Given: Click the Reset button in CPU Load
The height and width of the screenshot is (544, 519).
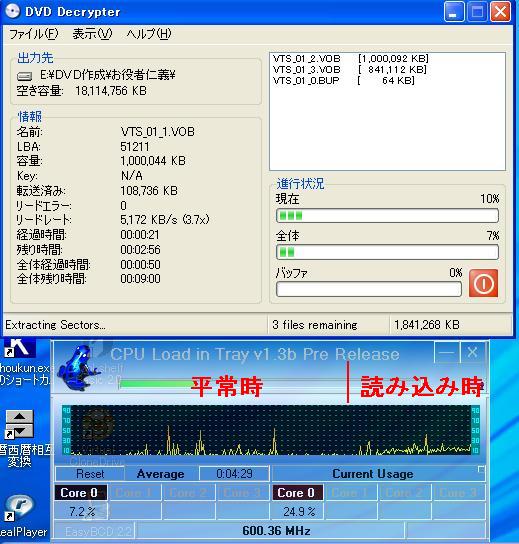Looking at the screenshot, I should [90, 474].
